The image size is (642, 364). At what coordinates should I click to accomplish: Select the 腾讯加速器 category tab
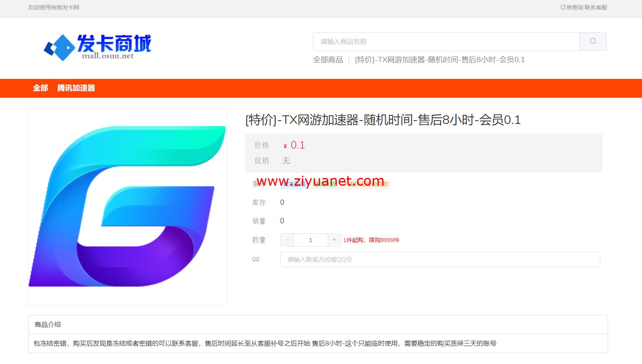pyautogui.click(x=76, y=88)
